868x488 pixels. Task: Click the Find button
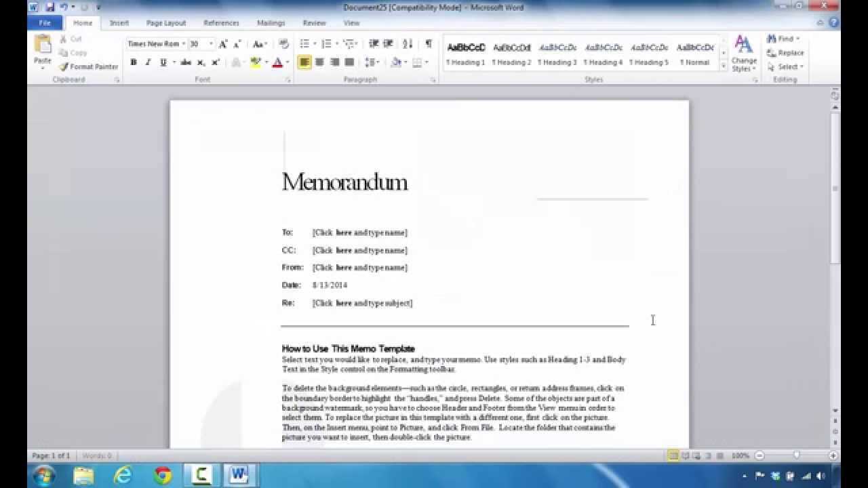coord(781,39)
